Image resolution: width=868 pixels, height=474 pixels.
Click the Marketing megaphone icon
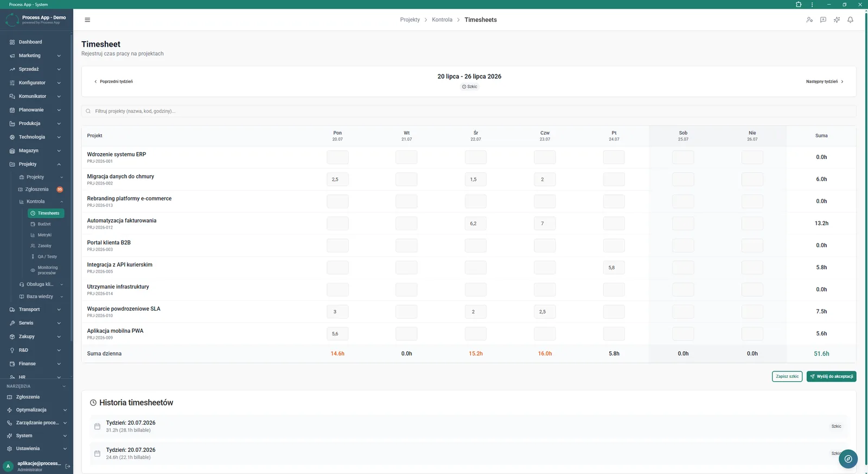tap(12, 55)
